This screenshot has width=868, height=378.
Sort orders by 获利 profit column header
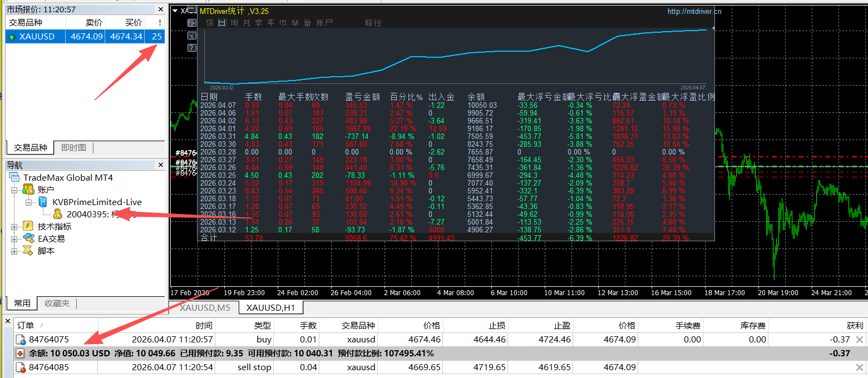coord(854,326)
